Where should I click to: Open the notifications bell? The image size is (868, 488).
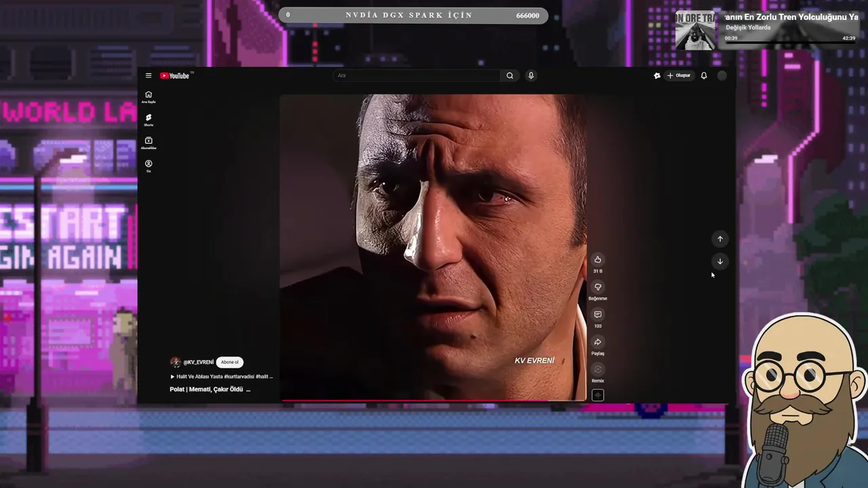704,76
